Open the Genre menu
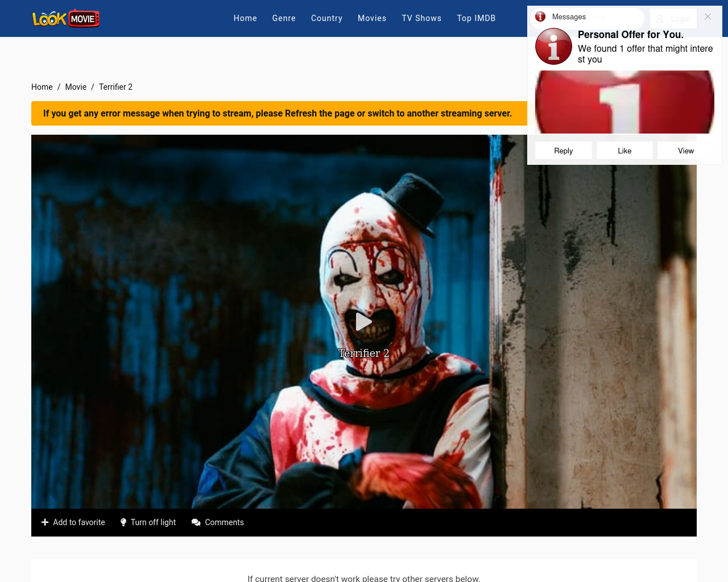 pos(284,18)
